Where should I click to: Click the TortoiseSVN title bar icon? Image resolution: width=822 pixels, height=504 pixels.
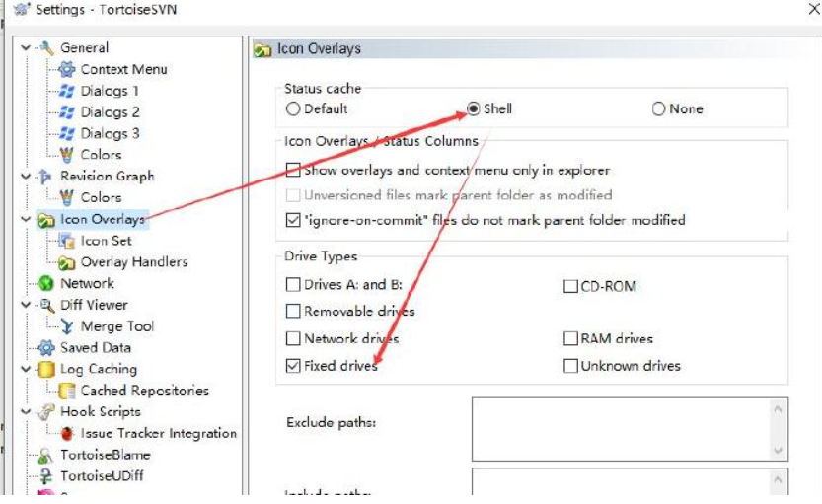click(22, 9)
